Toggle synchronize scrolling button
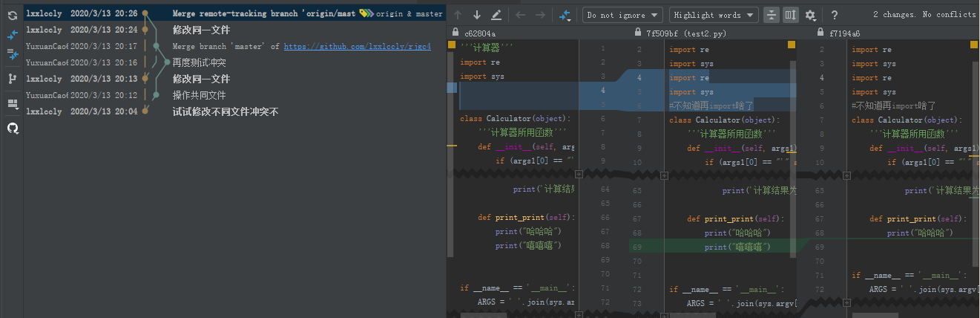 pyautogui.click(x=791, y=15)
